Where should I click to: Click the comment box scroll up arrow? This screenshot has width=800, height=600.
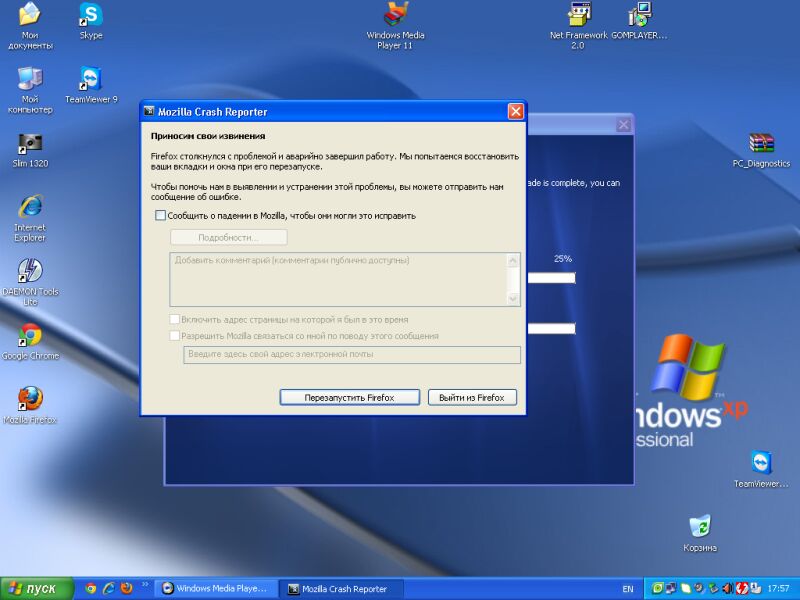(x=513, y=261)
